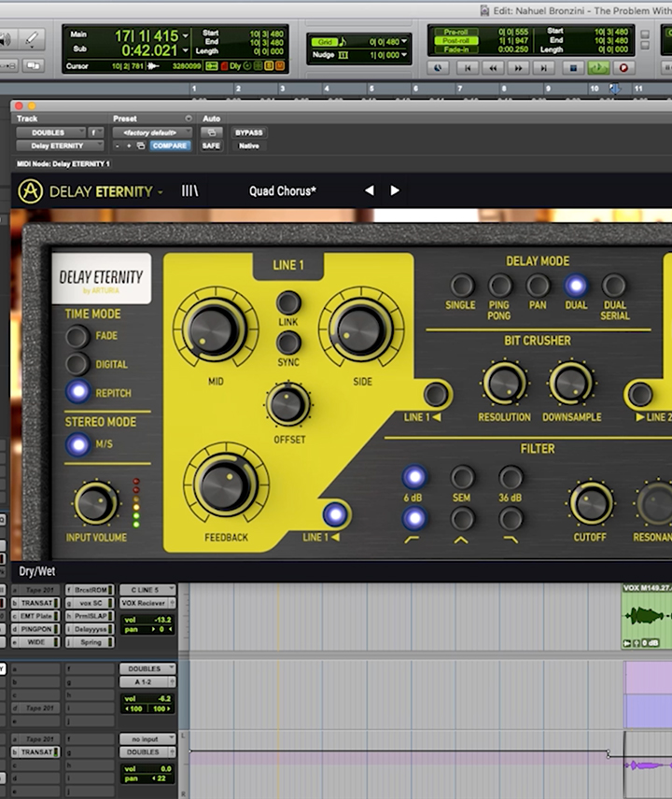Open the factory default preset dropdown

click(x=151, y=133)
